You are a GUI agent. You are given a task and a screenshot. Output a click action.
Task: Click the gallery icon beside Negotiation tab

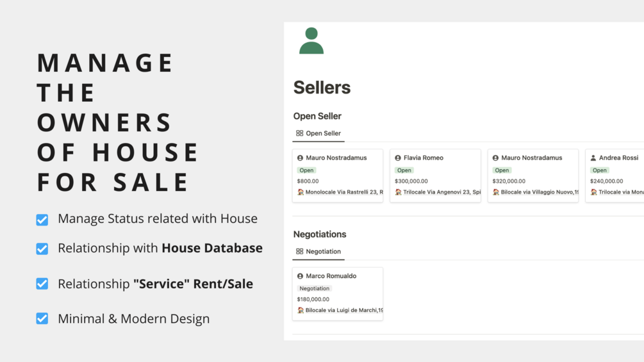click(299, 252)
